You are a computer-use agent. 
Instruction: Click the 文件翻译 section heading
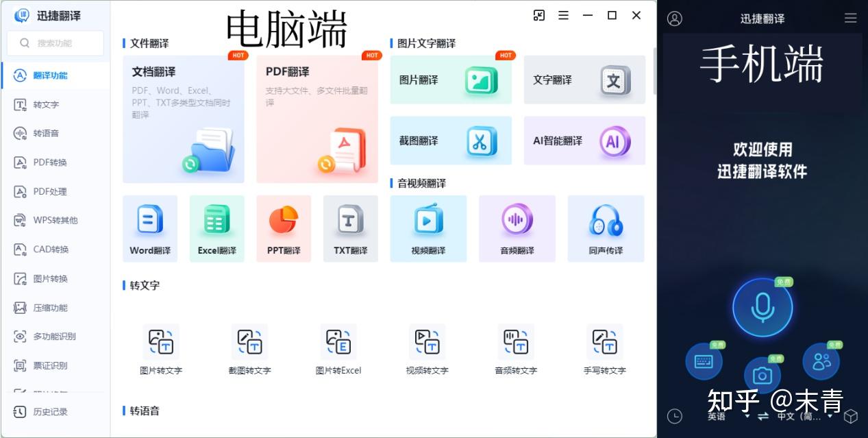tap(149, 43)
